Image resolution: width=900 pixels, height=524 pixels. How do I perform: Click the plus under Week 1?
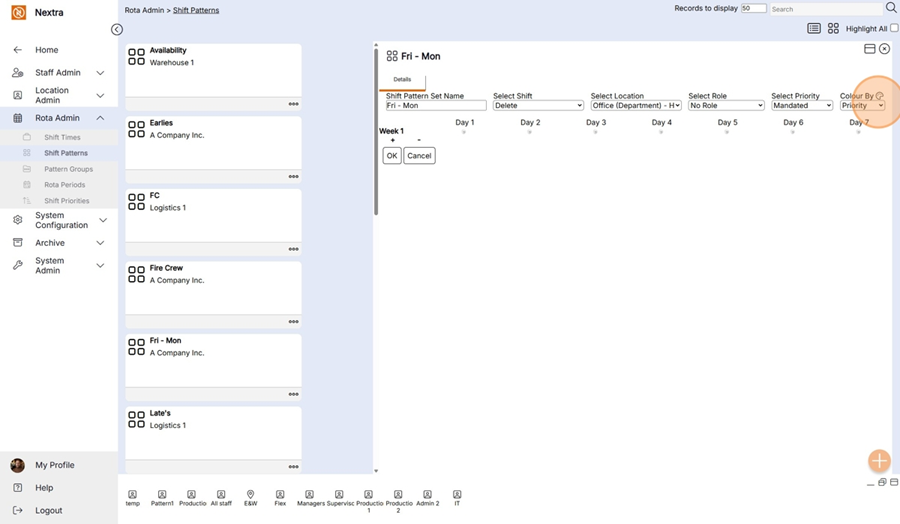coord(393,141)
